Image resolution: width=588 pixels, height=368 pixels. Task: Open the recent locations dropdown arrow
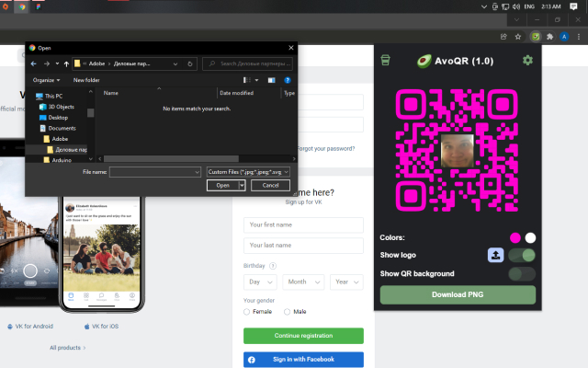57,63
